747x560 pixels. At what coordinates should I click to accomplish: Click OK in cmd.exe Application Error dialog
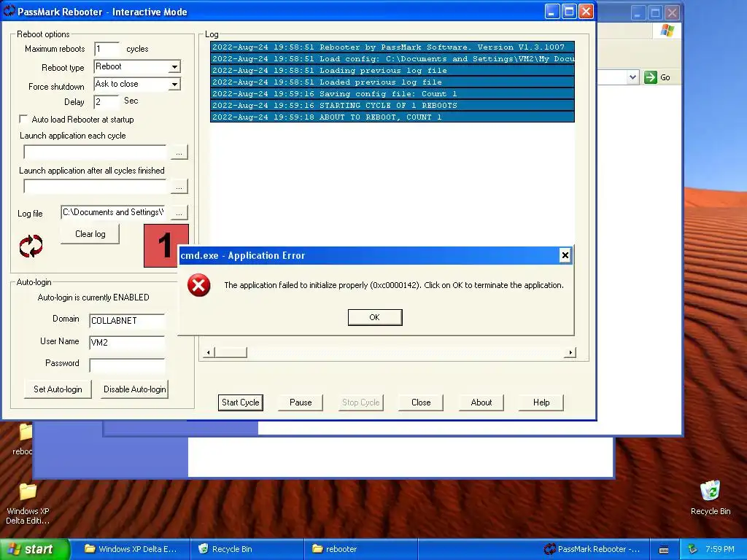[375, 317]
